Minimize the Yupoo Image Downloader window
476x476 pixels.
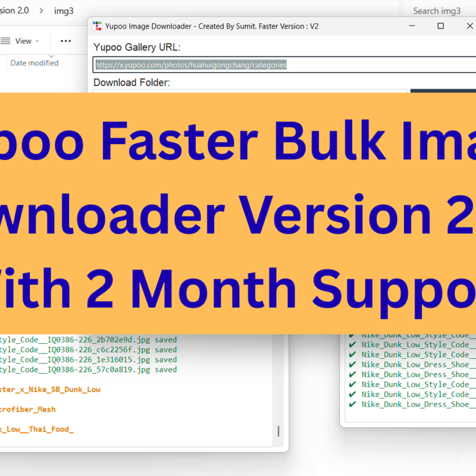click(412, 26)
